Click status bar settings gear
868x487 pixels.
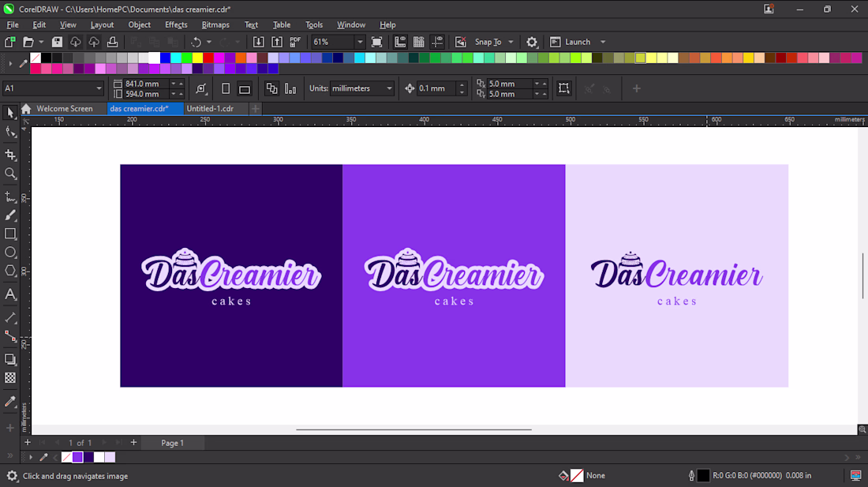12,476
